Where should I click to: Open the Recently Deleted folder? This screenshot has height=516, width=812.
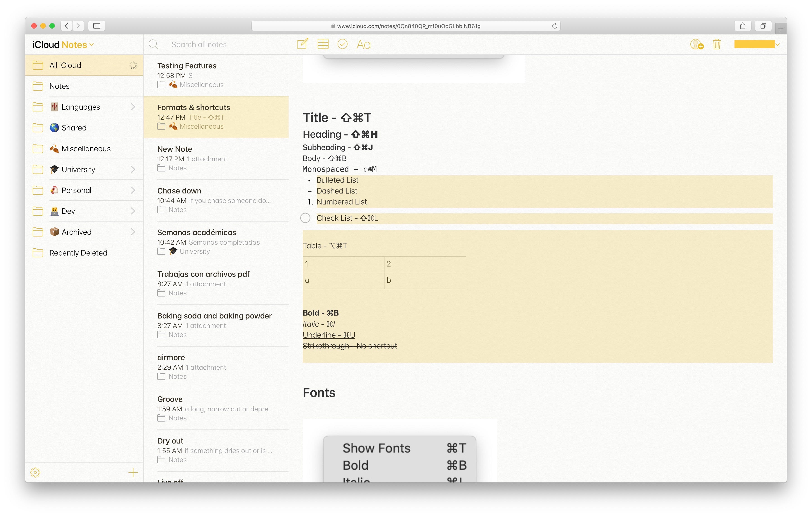tap(84, 253)
